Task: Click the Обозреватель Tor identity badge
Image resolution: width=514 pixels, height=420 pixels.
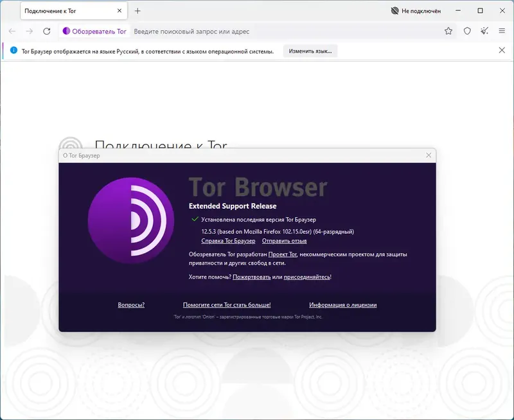Action: (x=94, y=31)
